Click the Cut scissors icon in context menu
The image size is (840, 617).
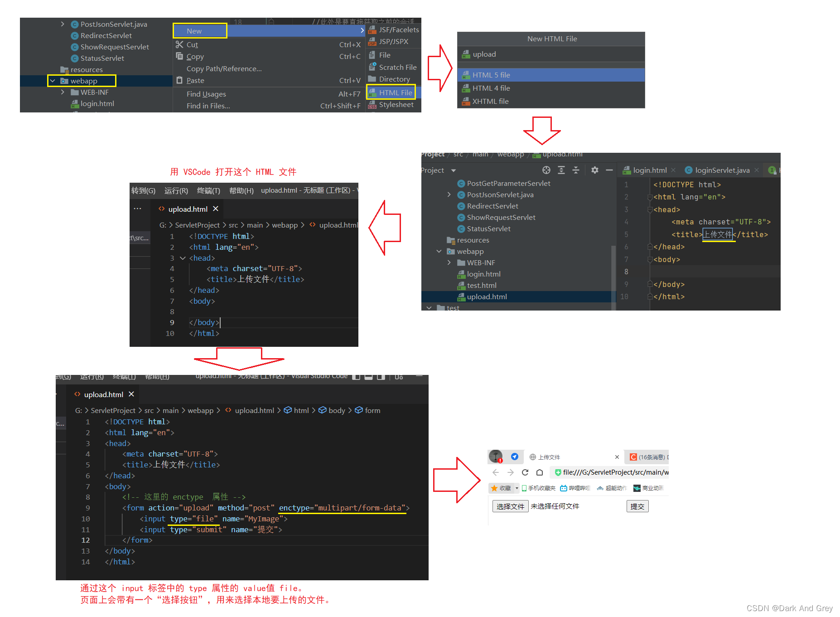coord(179,44)
